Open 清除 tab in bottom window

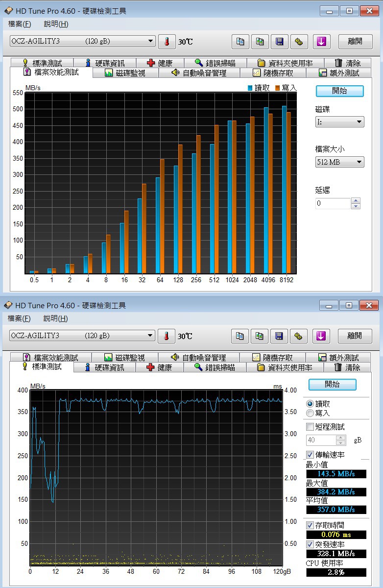tap(348, 367)
